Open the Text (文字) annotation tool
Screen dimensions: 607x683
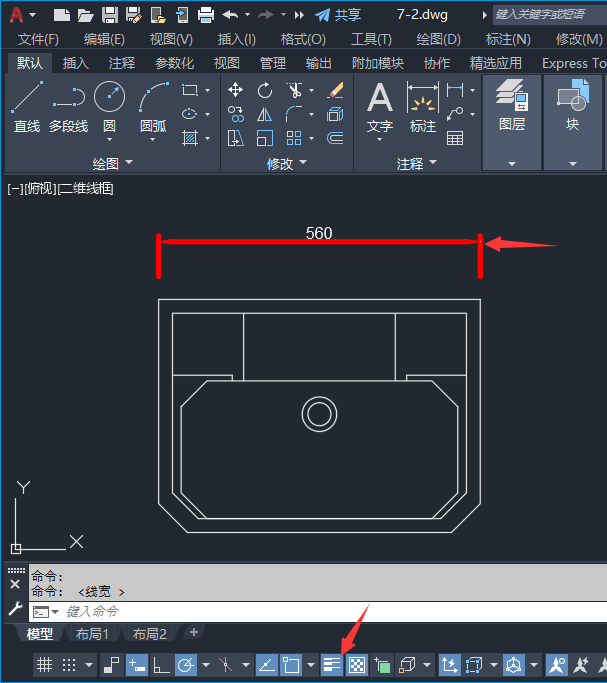click(x=380, y=107)
